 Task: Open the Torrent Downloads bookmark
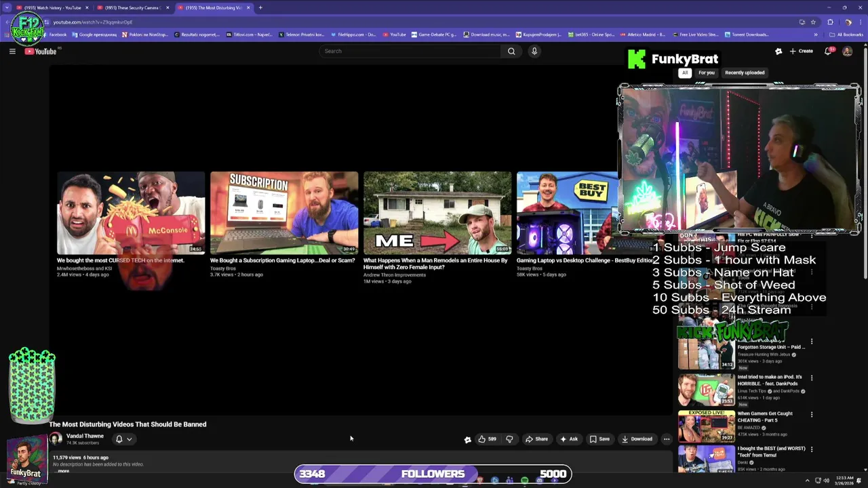coord(747,35)
